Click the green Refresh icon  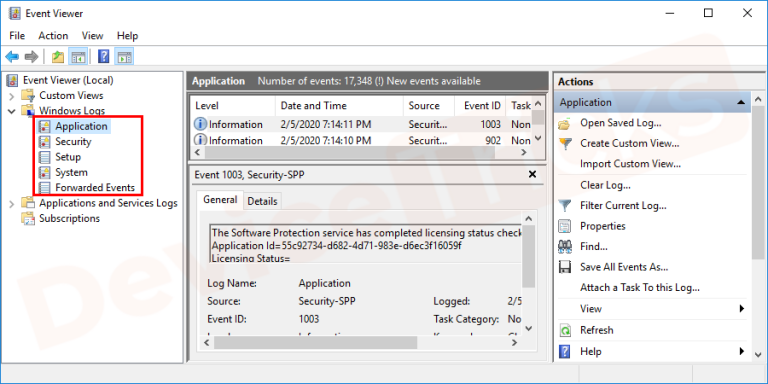(x=565, y=331)
